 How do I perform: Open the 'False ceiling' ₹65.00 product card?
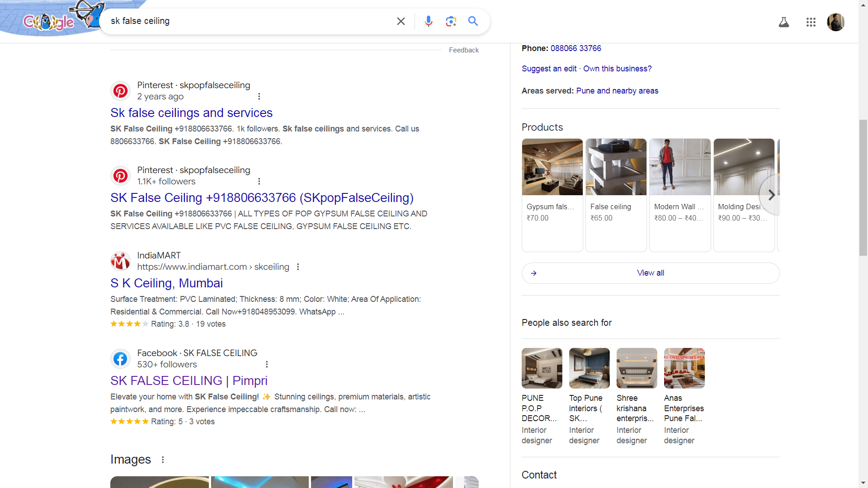click(616, 195)
